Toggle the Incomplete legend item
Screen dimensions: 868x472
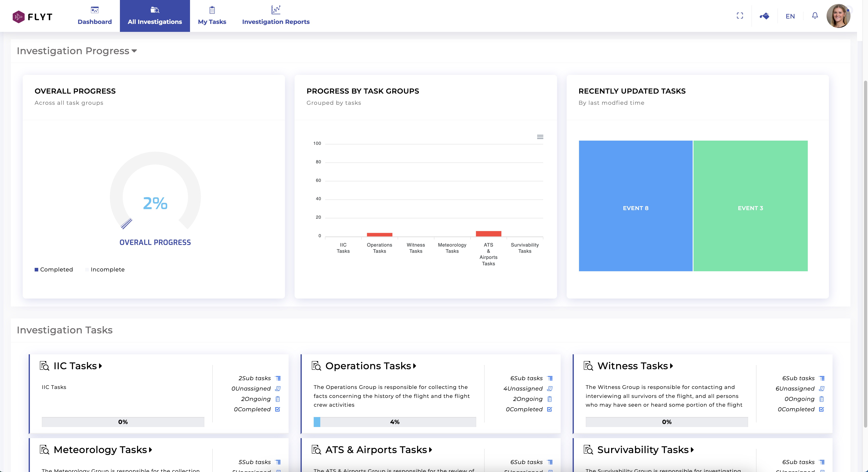pos(105,269)
